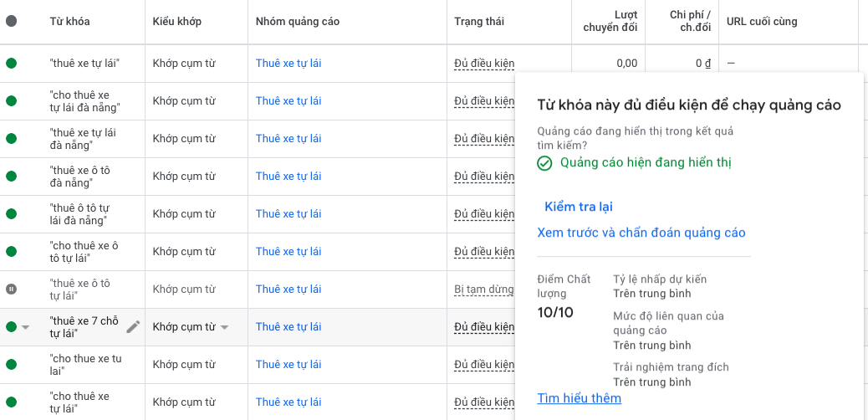The image size is (868, 420).
Task: Click "Đủ điều kiện" status for "thuê ô tô tự lái đà nẵng"
Action: 483,214
